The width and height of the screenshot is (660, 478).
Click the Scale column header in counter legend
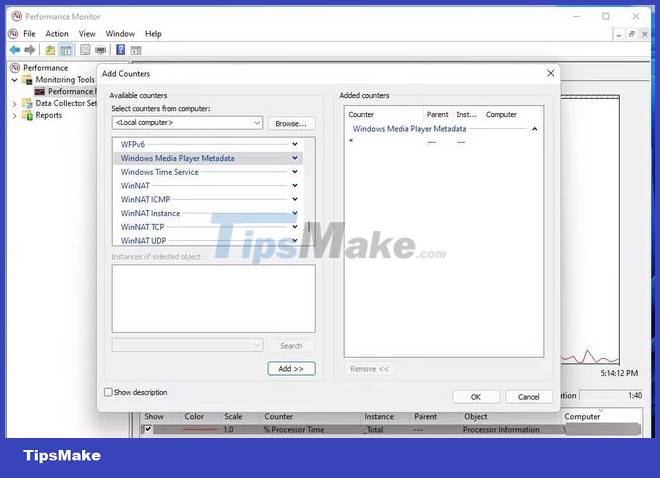tap(233, 417)
